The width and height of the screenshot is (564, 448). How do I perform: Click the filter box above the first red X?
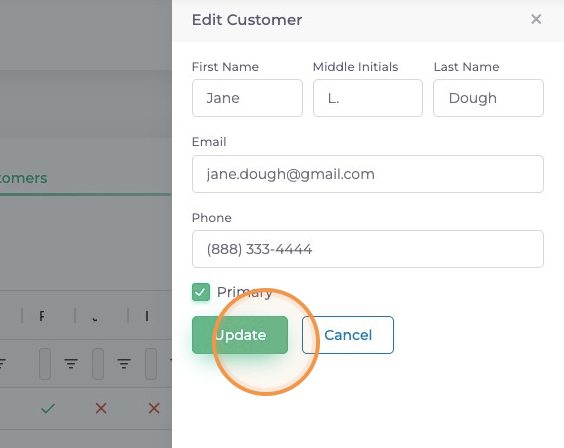pyautogui.click(x=98, y=364)
